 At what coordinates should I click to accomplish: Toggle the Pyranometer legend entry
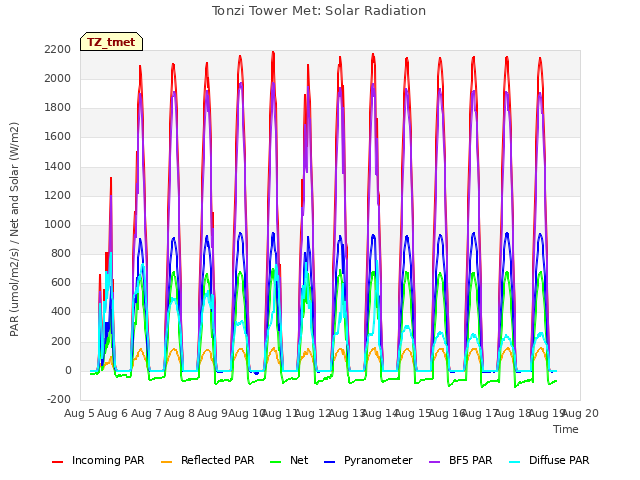(x=368, y=460)
